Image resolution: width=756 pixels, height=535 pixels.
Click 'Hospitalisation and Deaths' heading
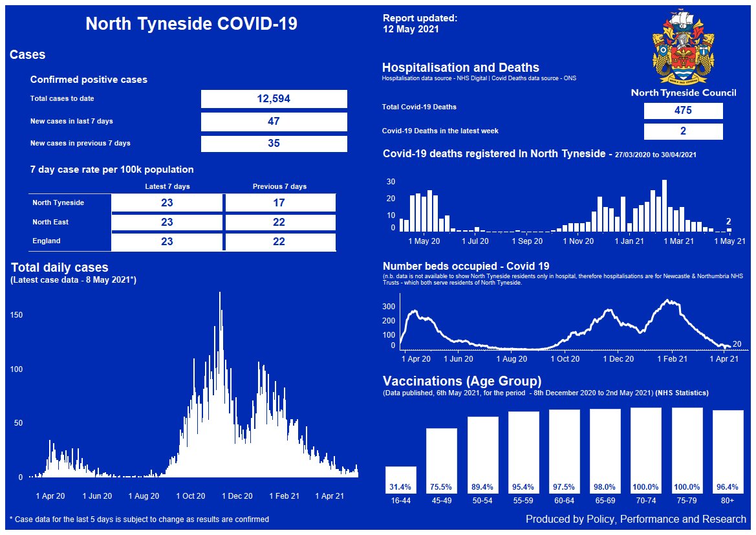(460, 67)
